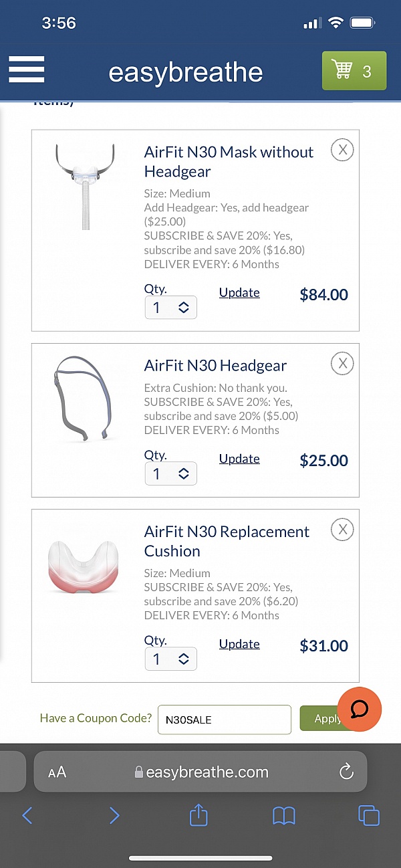The image size is (401, 868).
Task: Tap the Safari share icon
Action: pos(198,815)
